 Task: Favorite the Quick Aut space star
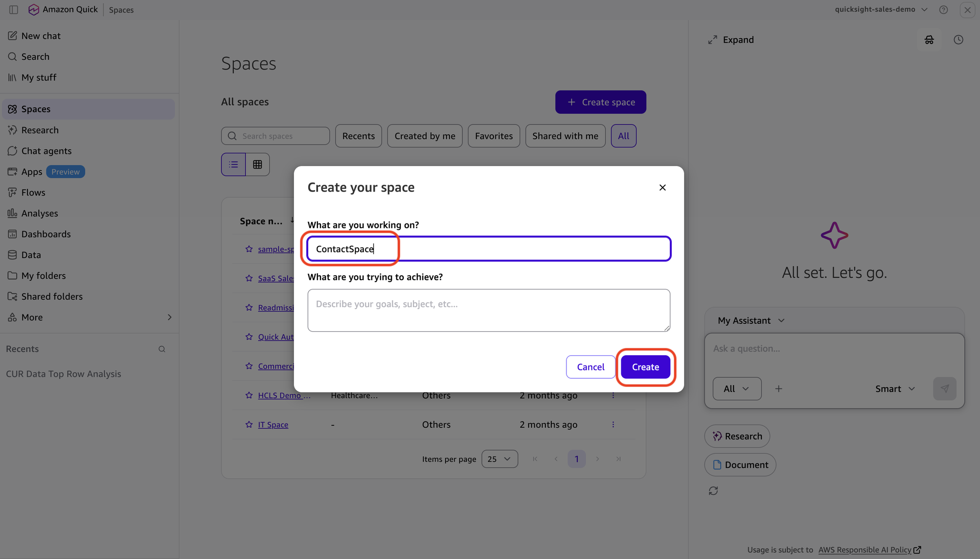(249, 337)
